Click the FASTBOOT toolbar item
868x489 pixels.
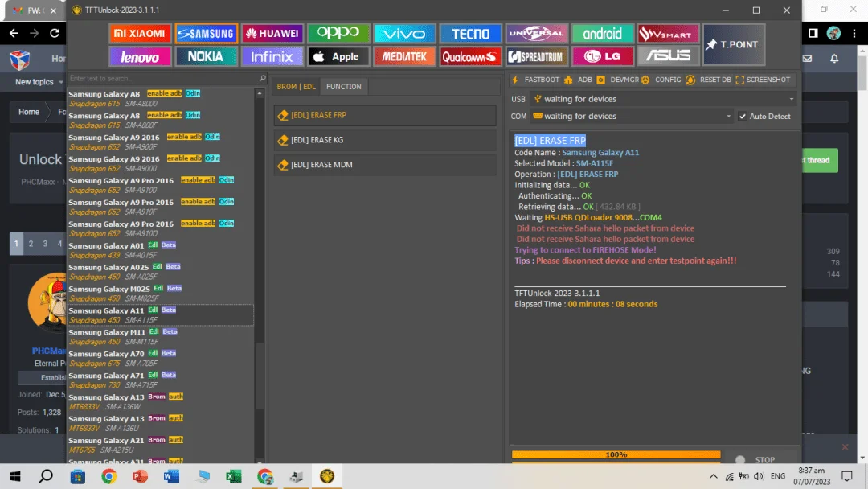[x=535, y=80]
